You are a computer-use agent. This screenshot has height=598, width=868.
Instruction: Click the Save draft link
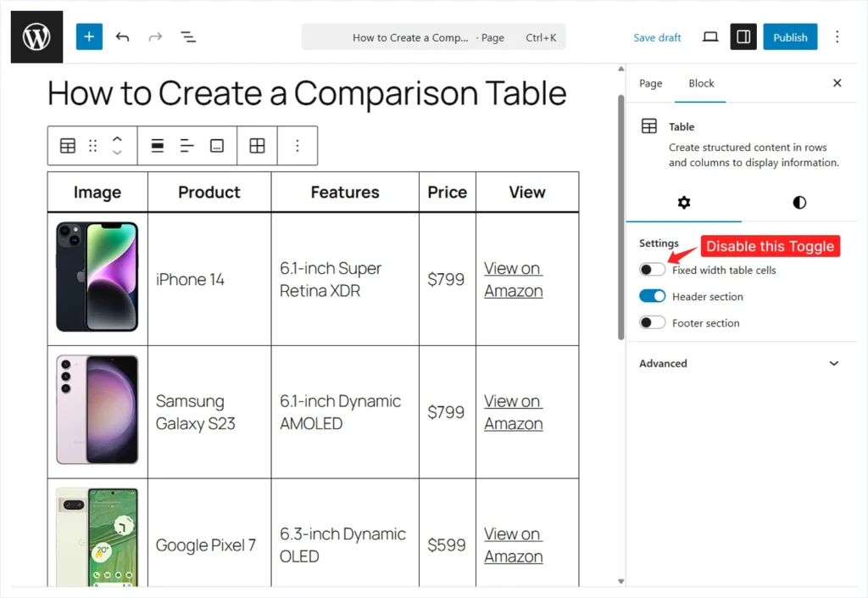click(x=657, y=37)
